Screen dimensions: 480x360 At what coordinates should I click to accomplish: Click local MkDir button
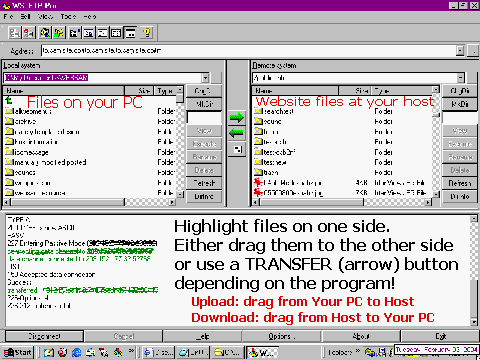(x=204, y=104)
